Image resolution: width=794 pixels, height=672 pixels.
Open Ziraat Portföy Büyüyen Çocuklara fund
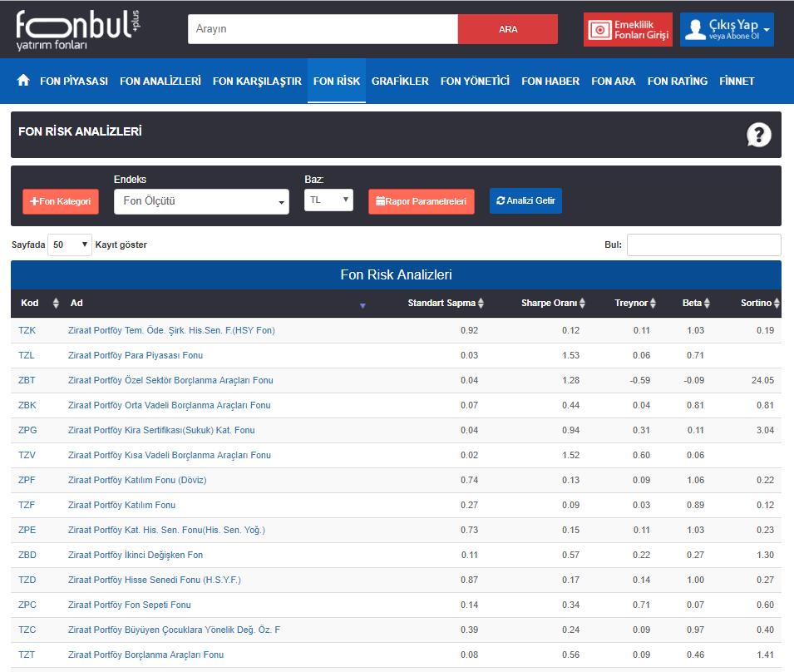[175, 630]
